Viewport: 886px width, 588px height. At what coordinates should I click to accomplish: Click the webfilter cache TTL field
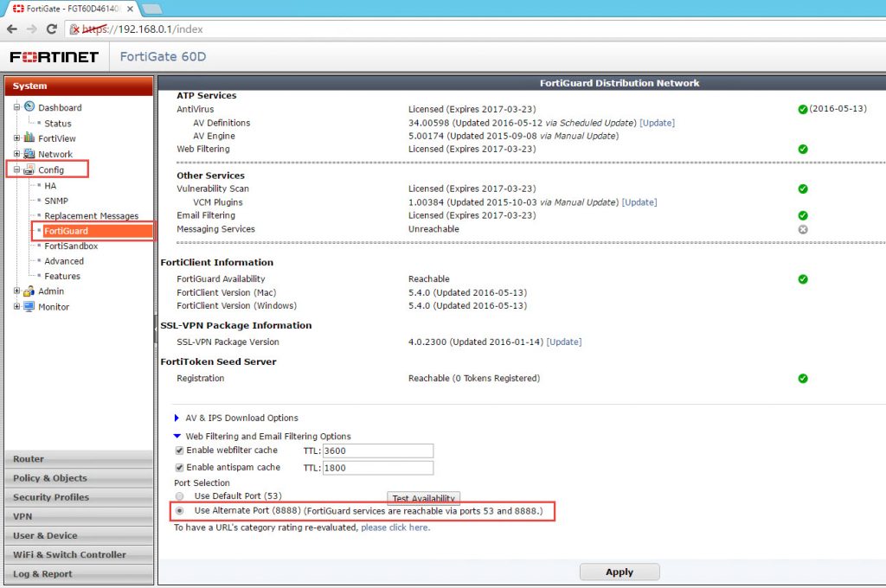(377, 451)
